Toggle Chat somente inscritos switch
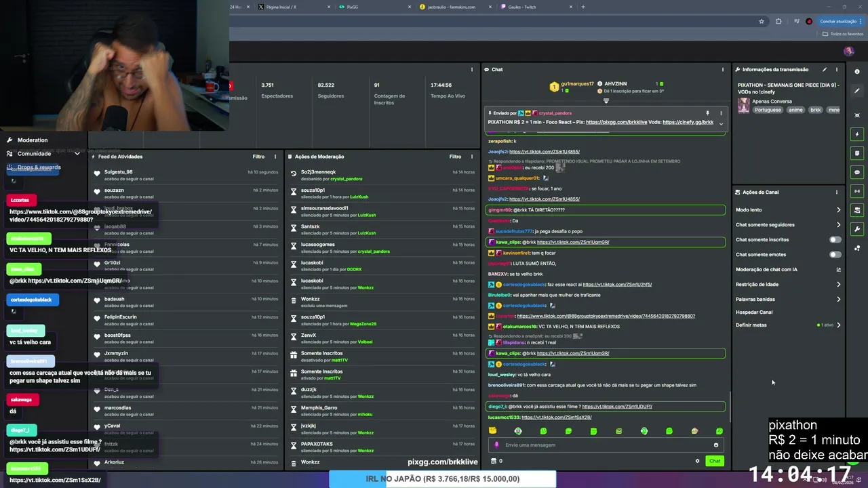The width and height of the screenshot is (868, 488). click(x=835, y=239)
